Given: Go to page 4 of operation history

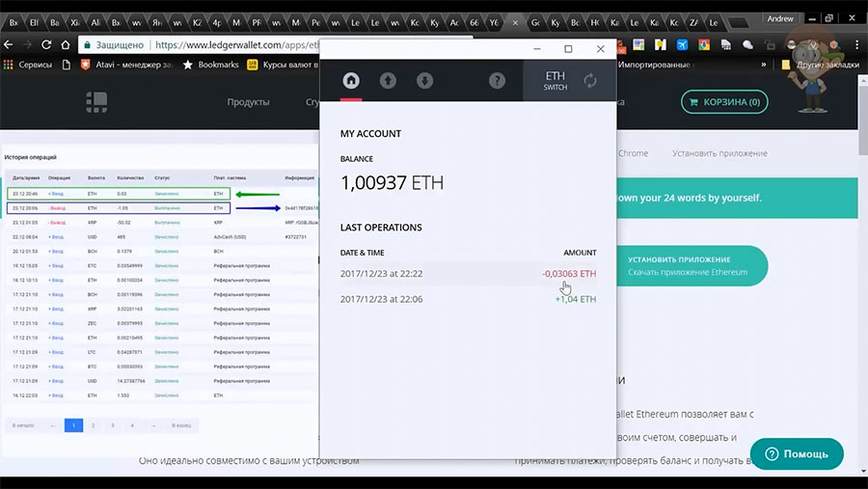Looking at the screenshot, I should tap(132, 425).
